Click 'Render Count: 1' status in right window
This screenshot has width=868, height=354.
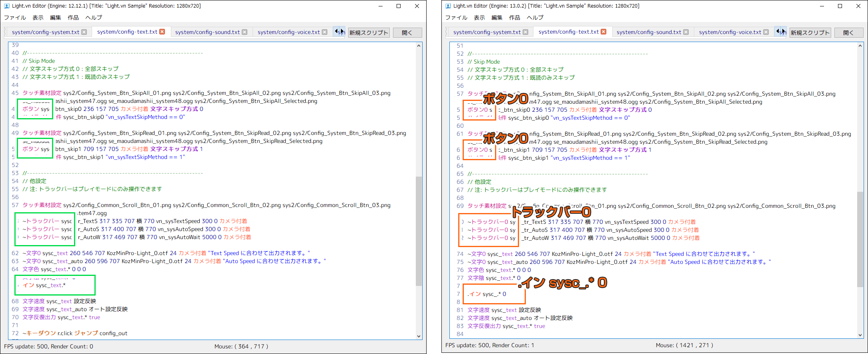point(513,345)
